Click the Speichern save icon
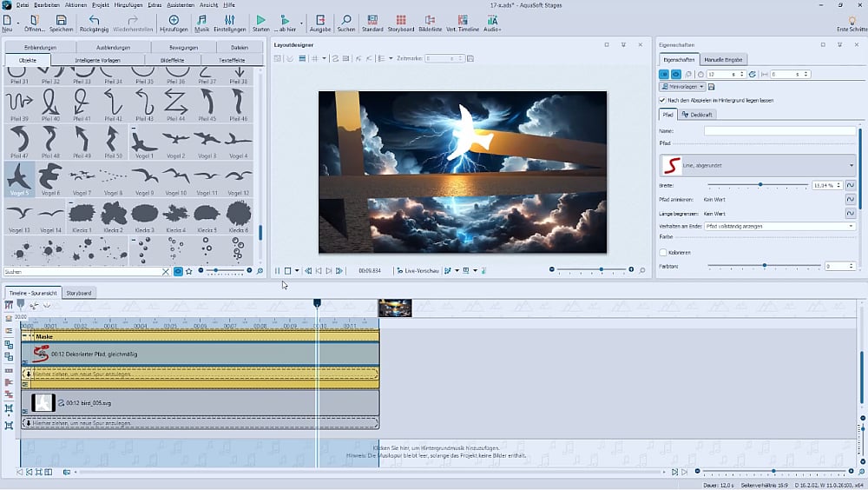Screen dimensions: 868x490 point(61,19)
